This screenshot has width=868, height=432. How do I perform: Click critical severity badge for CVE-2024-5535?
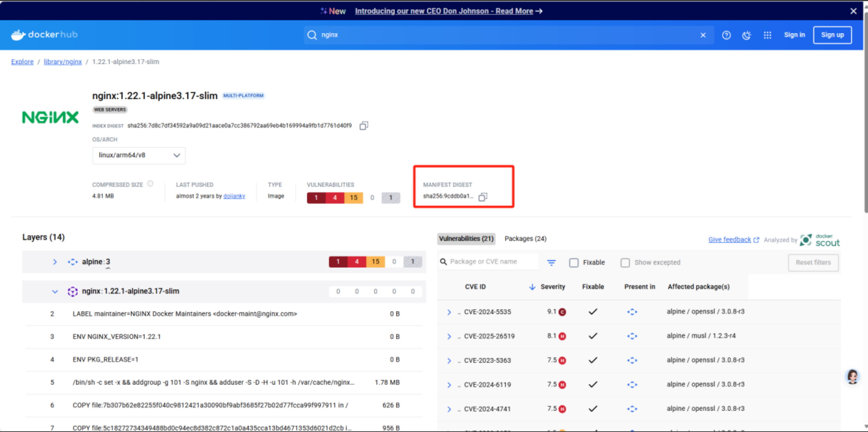click(562, 312)
